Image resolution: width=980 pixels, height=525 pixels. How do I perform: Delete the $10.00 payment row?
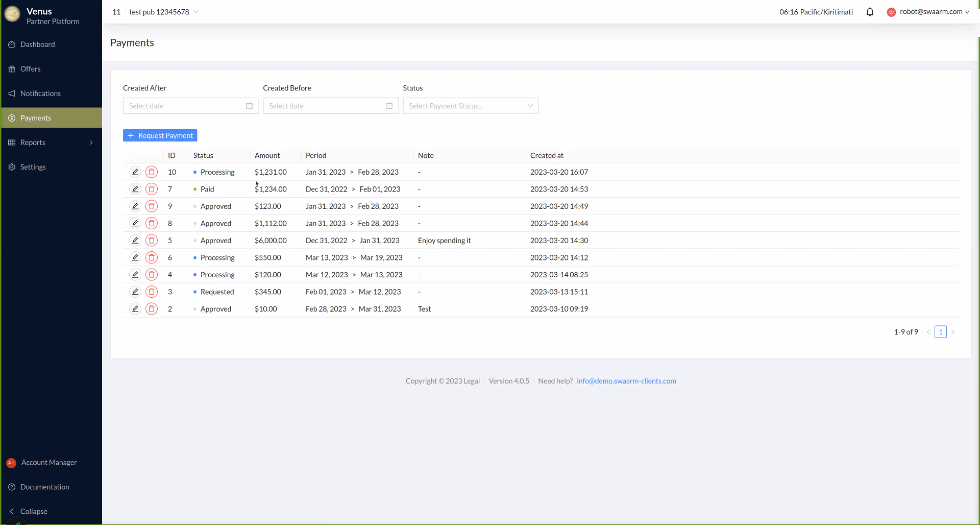coord(152,309)
